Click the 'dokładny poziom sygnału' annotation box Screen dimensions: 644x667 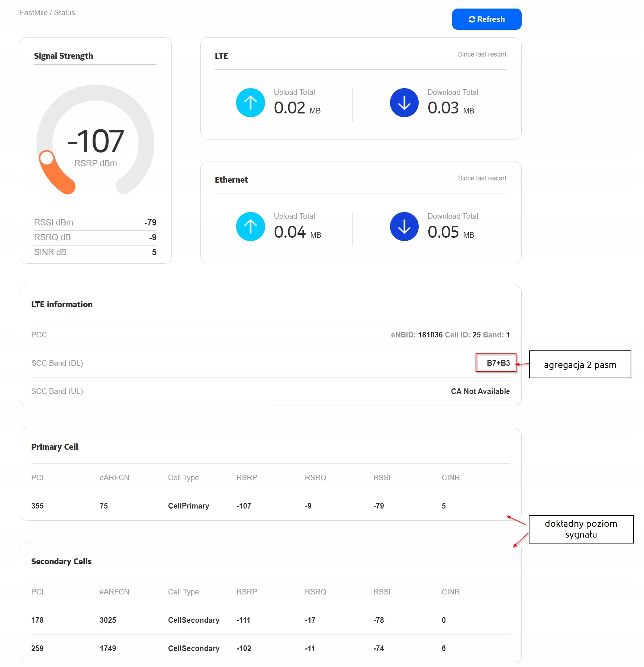coord(580,529)
